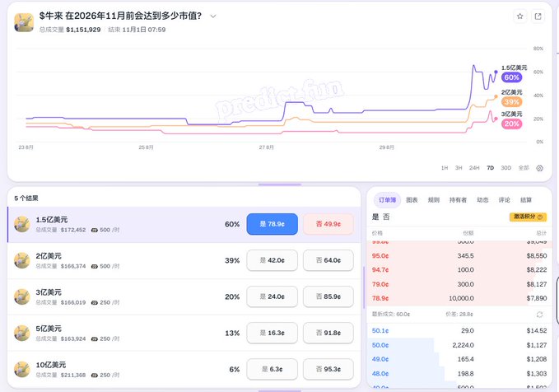559x392 pixels.
Task: Click the points icon in 3亿美元 row
Action: (94, 302)
